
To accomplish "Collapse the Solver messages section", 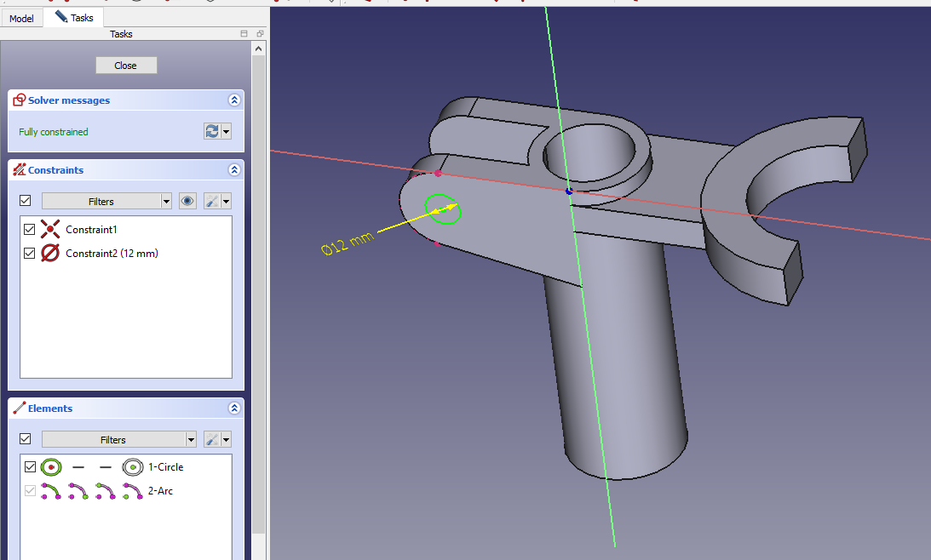I will pos(234,100).
